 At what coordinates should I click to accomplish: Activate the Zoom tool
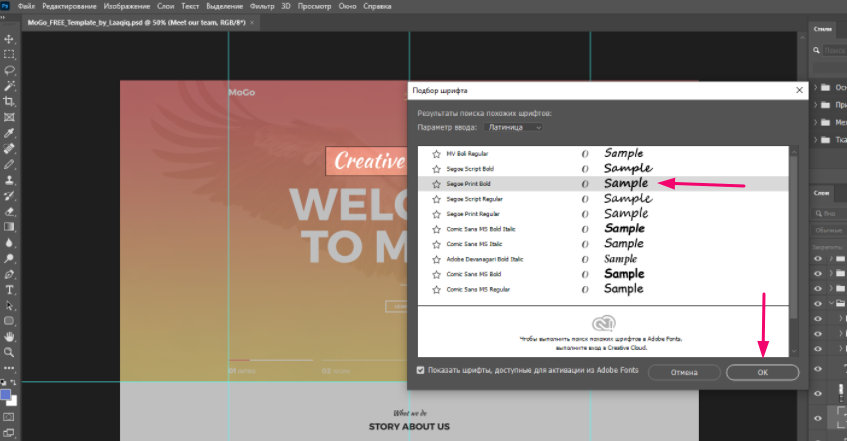pyautogui.click(x=9, y=352)
